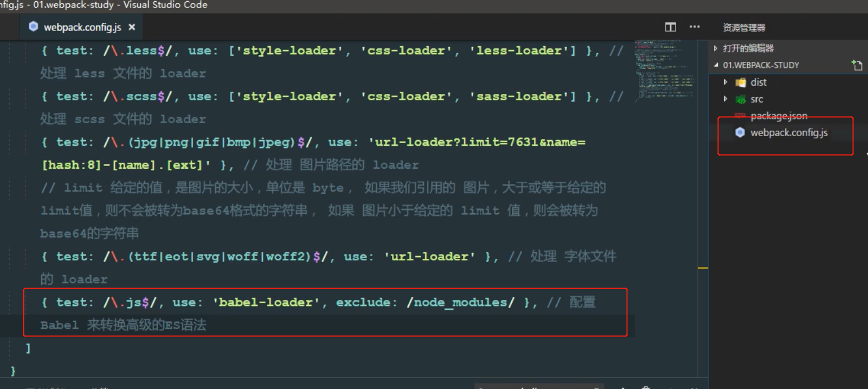Open package.json from the explorer

(x=779, y=116)
